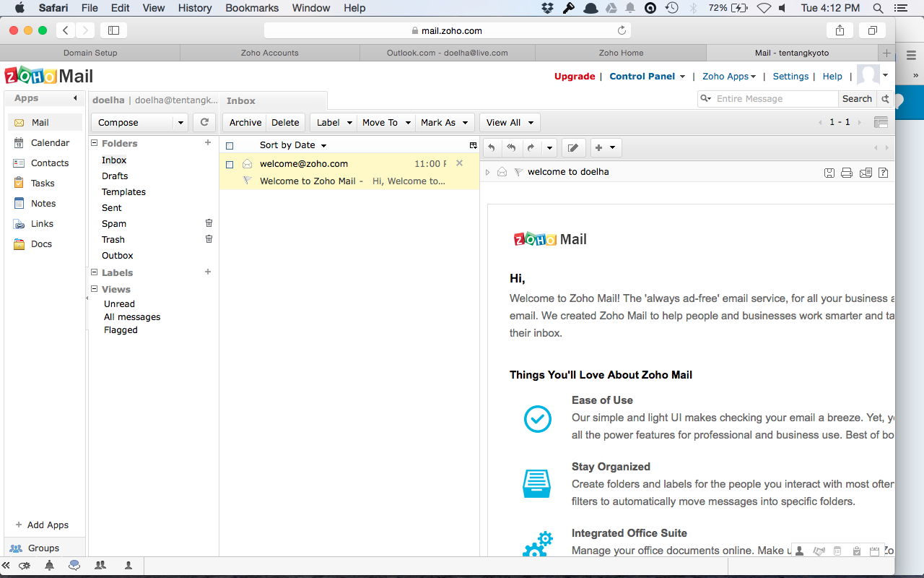Empty Trash using its bin icon

tap(209, 239)
